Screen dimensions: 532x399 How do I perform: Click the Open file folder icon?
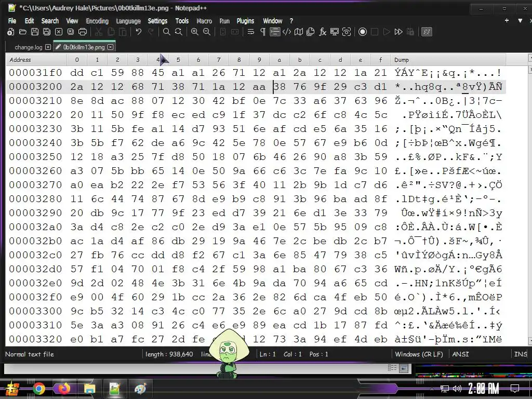tap(23, 32)
